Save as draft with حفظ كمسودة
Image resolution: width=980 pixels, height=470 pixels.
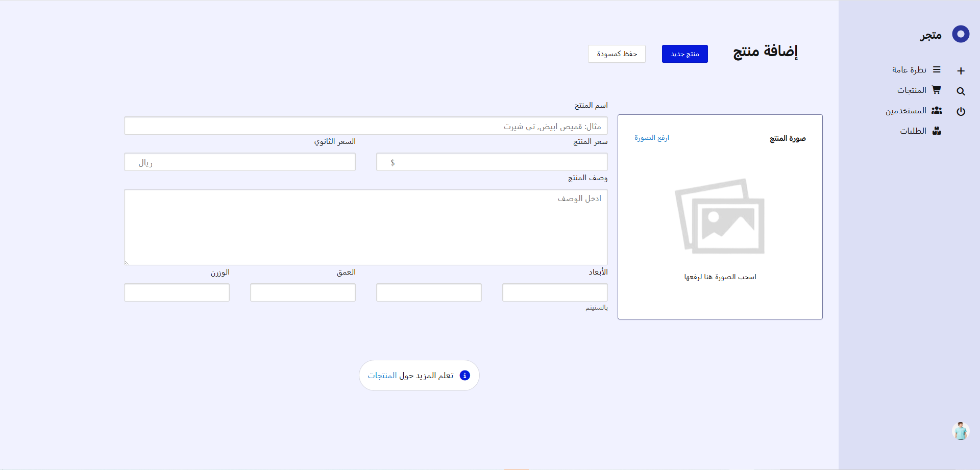[617, 54]
